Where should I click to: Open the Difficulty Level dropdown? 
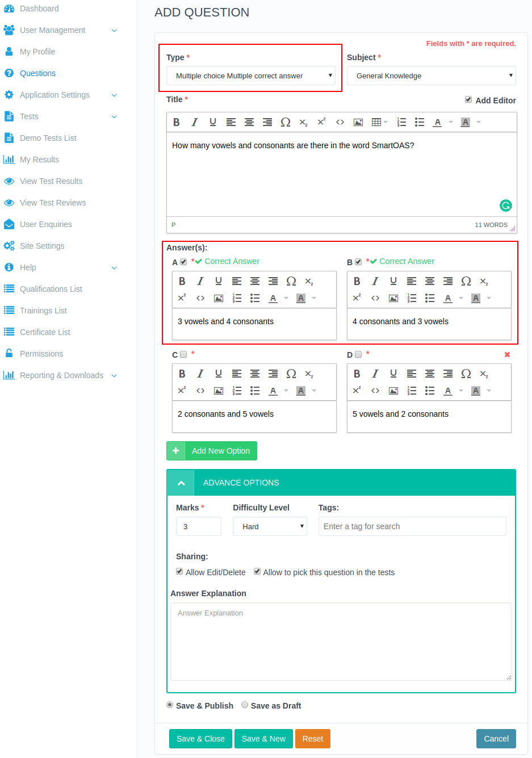click(x=270, y=526)
